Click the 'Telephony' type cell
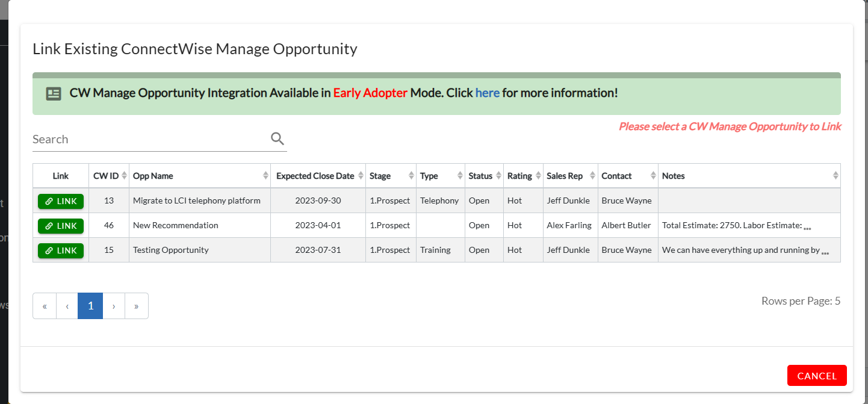Screen dimensions: 868x404 click(441, 200)
